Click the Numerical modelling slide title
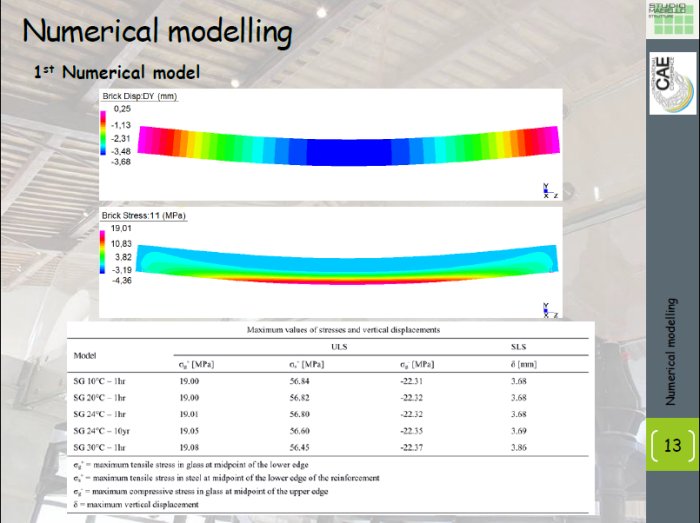The image size is (700, 523). pos(157,32)
